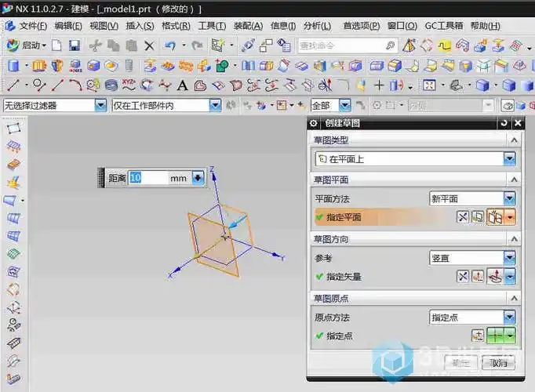Click the 确定 OK button
535x392 pixels.
tap(461, 363)
